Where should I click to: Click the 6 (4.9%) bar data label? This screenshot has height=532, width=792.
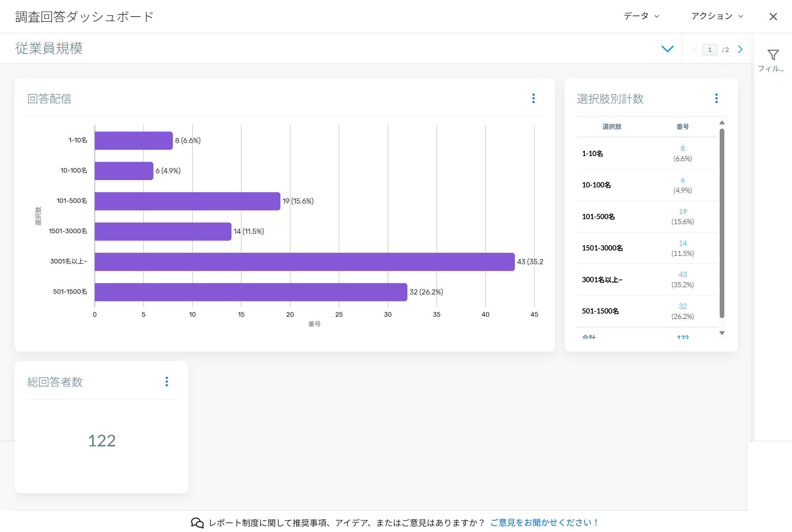(168, 171)
